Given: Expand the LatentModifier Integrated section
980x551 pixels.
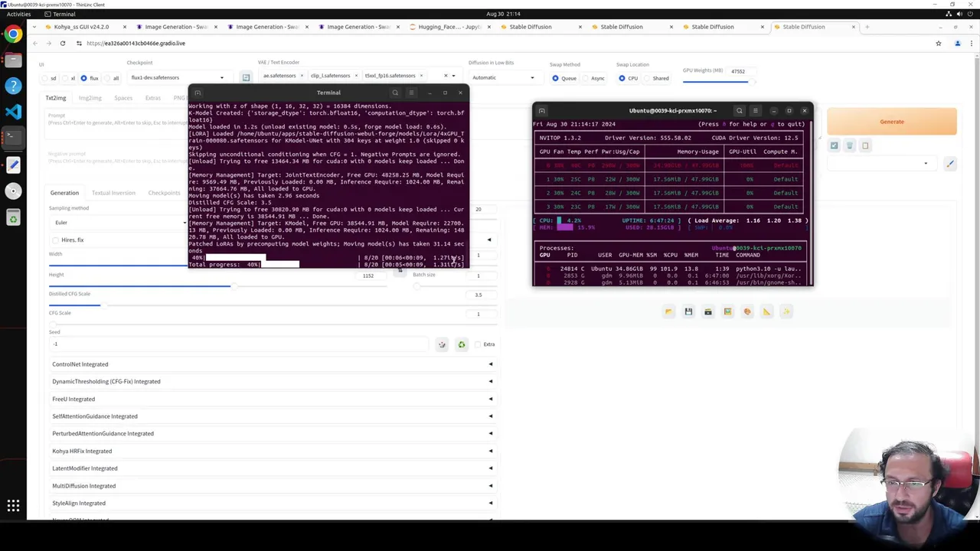Looking at the screenshot, I should point(272,468).
